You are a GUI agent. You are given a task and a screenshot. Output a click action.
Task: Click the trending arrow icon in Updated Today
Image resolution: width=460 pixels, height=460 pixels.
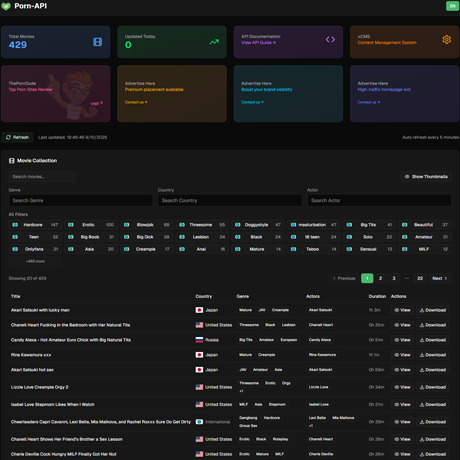point(214,42)
